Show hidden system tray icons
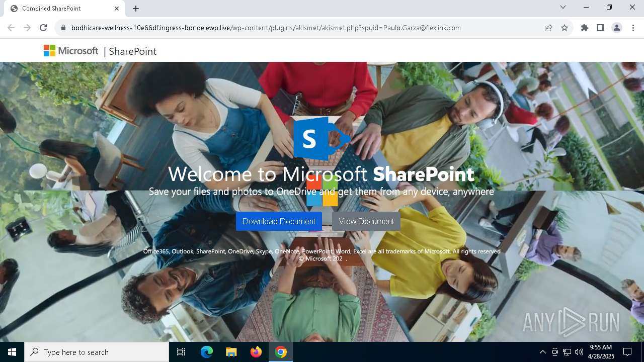Image resolution: width=644 pixels, height=362 pixels. point(542,352)
